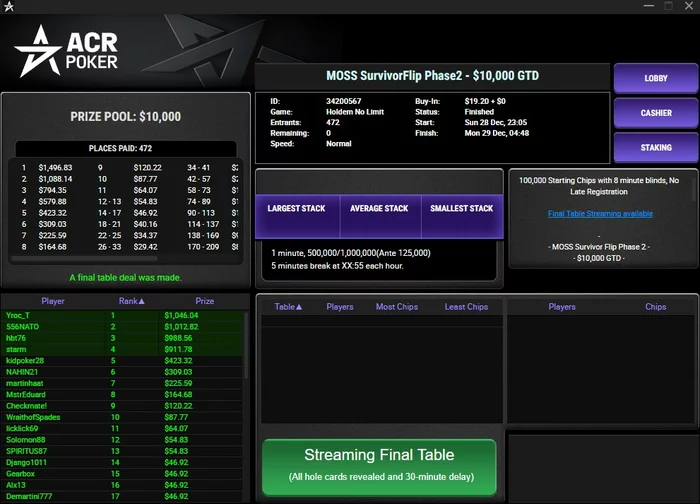
Task: Click first place prize $1,496.83
Action: pyautogui.click(x=55, y=167)
